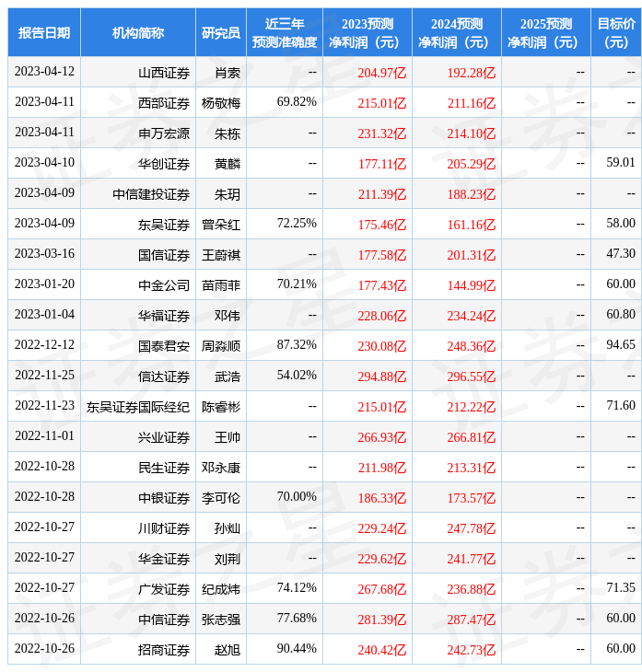Click the 研究员 column header

[221, 33]
